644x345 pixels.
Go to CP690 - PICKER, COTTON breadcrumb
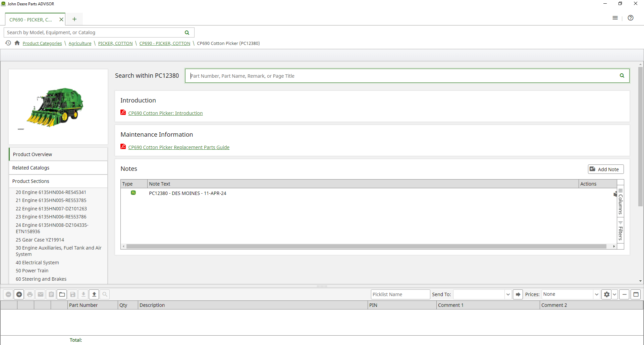click(x=165, y=43)
